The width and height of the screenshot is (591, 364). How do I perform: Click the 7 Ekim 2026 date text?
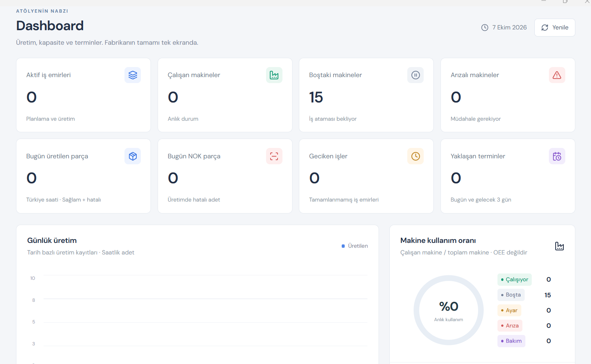pos(509,28)
